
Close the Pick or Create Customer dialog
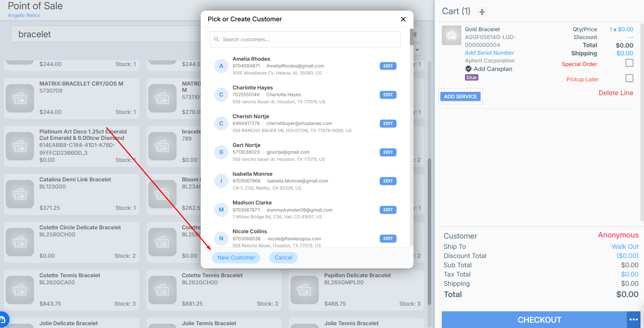click(x=403, y=19)
